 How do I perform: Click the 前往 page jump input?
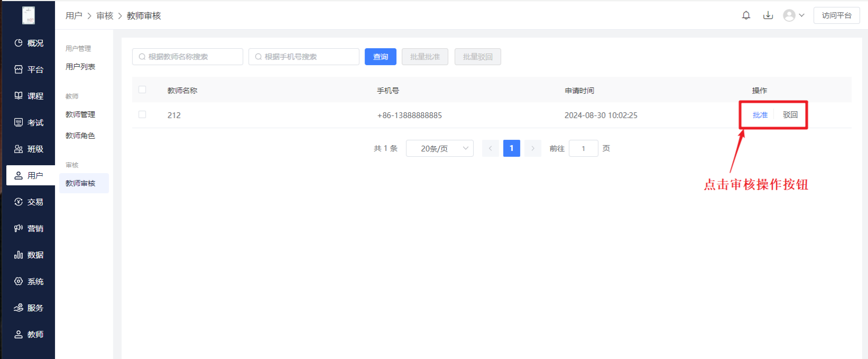click(584, 148)
